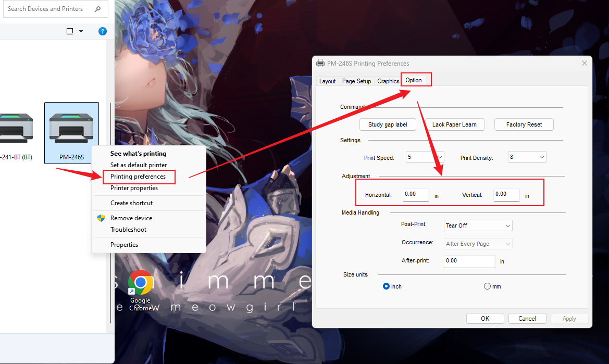Viewport: 609px width, 364px height.
Task: Click the Search Devices and Printers box
Action: coord(56,9)
